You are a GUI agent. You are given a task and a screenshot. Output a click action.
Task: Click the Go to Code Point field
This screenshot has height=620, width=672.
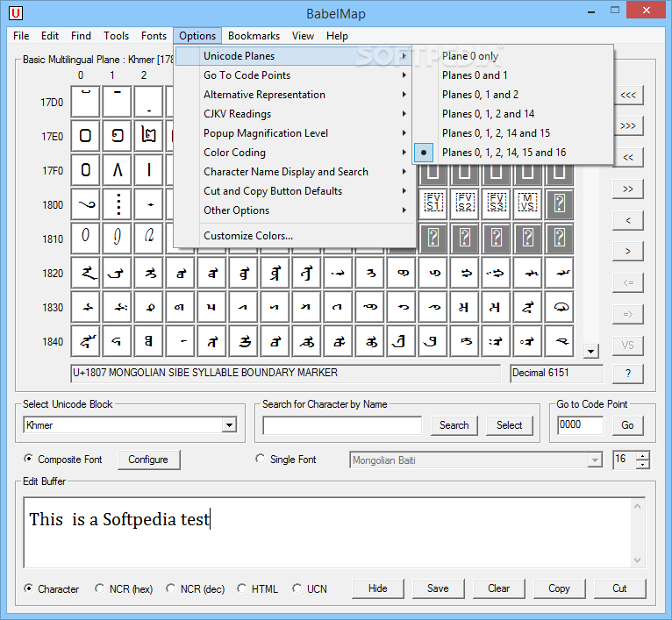click(x=580, y=425)
